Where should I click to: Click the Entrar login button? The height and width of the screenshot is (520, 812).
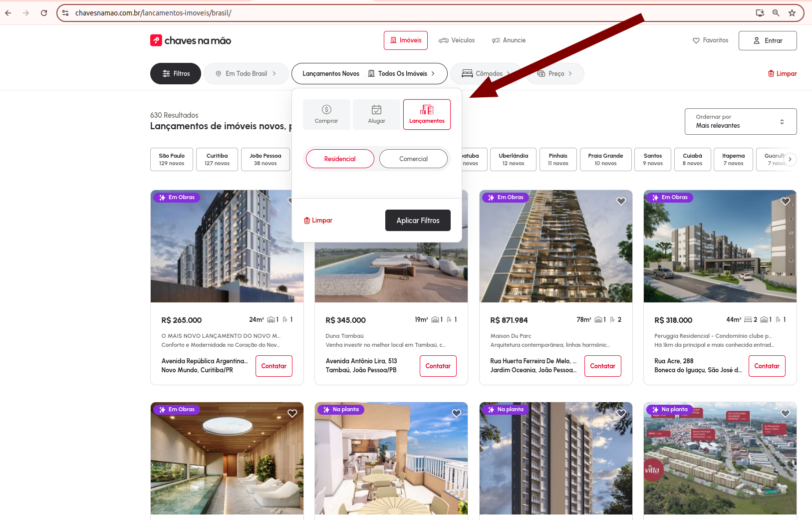coord(768,41)
